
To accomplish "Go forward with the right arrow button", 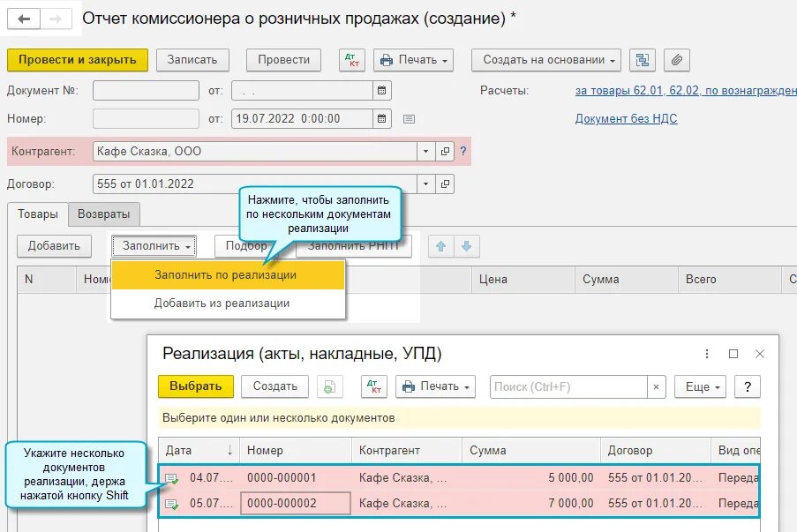I will coord(56,19).
